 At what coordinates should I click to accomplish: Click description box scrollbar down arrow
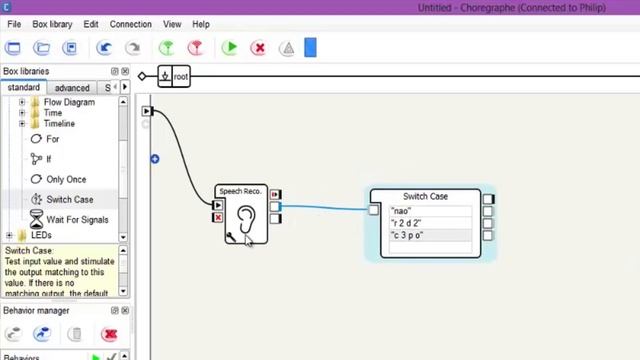(x=123, y=291)
